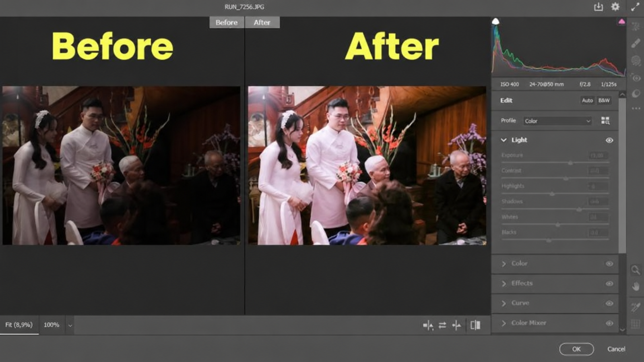Apply Auto adjustments button
This screenshot has width=644, height=362.
point(587,100)
